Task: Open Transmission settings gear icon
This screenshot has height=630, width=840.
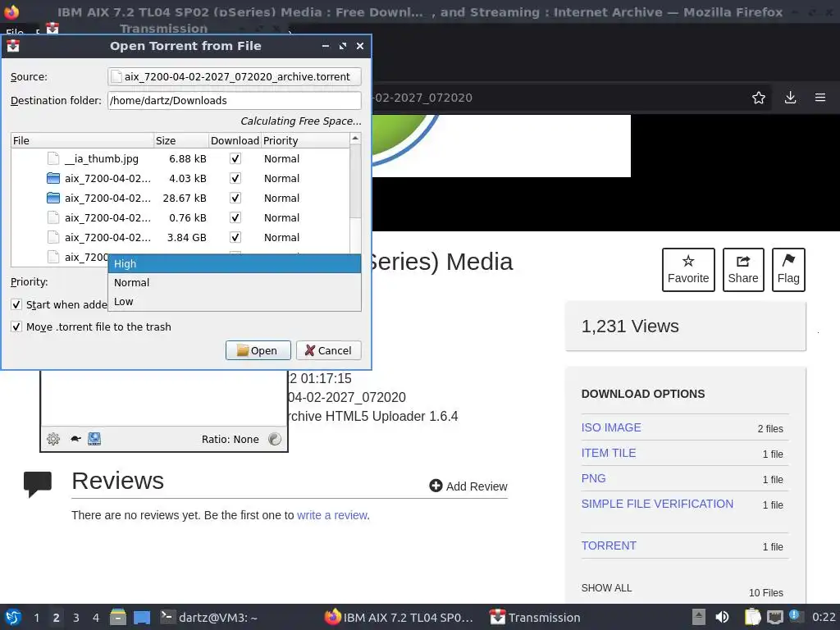Action: (53, 440)
